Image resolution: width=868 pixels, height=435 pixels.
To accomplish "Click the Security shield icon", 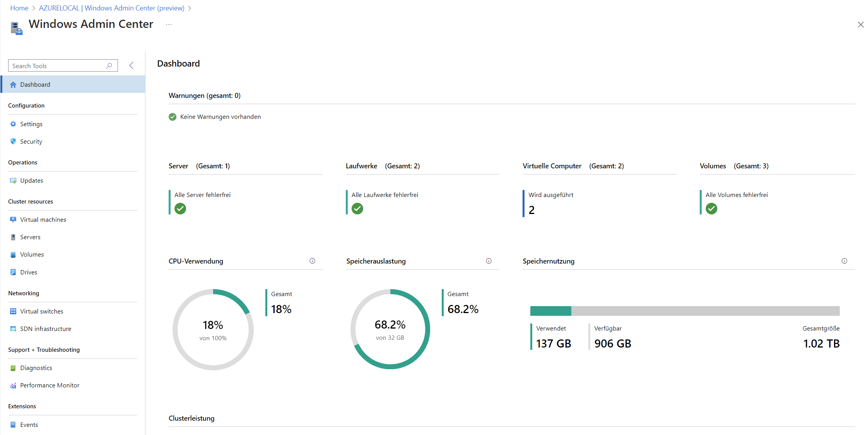I will pyautogui.click(x=13, y=142).
